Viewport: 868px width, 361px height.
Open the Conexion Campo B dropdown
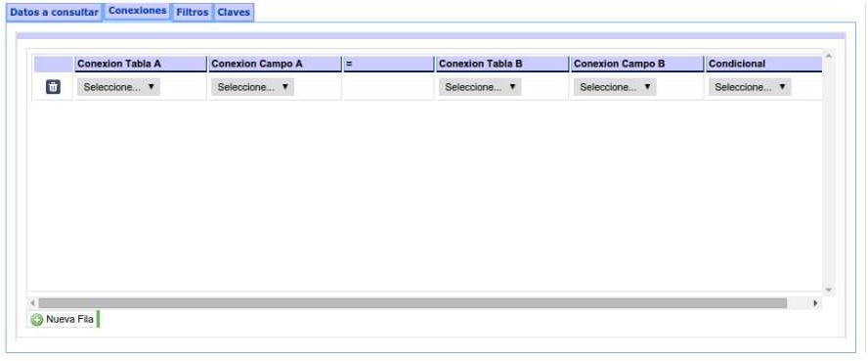click(615, 87)
